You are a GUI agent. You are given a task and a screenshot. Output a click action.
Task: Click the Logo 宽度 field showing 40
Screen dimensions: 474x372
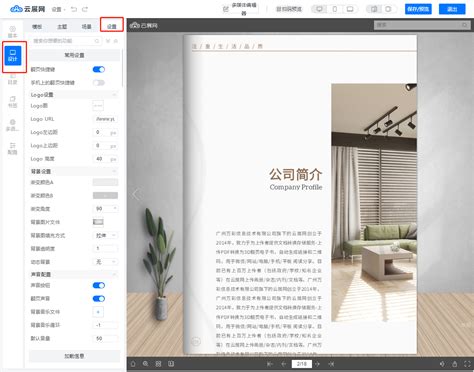pyautogui.click(x=105, y=159)
